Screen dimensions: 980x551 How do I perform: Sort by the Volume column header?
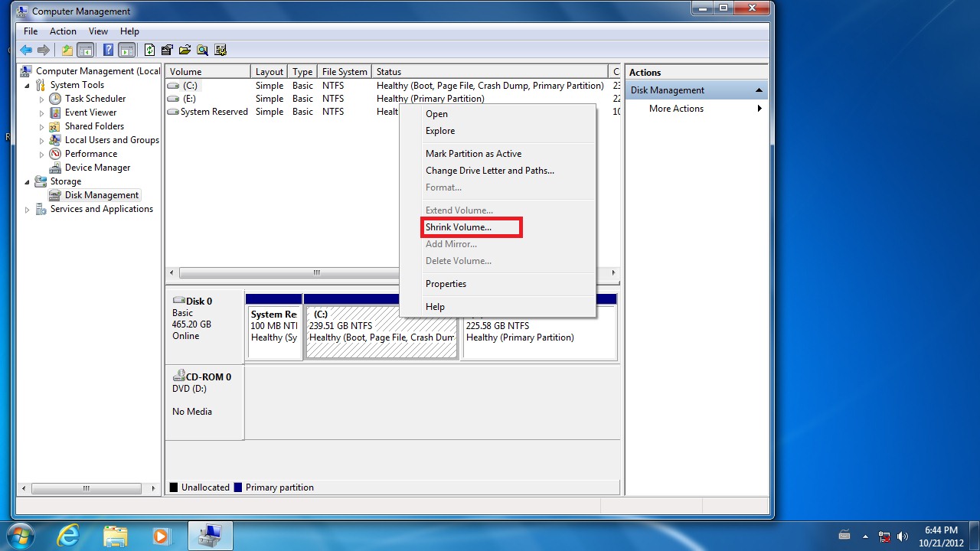tap(208, 72)
